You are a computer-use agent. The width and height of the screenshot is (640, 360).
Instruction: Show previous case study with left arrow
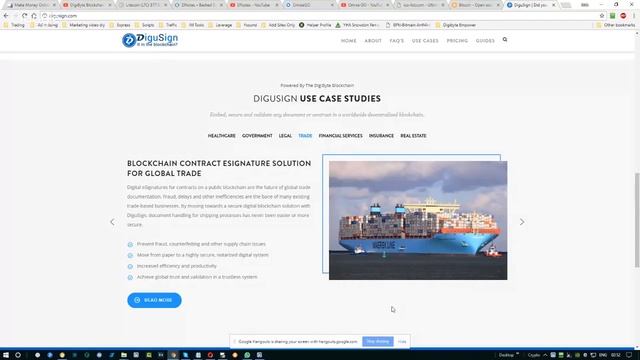[x=112, y=222]
